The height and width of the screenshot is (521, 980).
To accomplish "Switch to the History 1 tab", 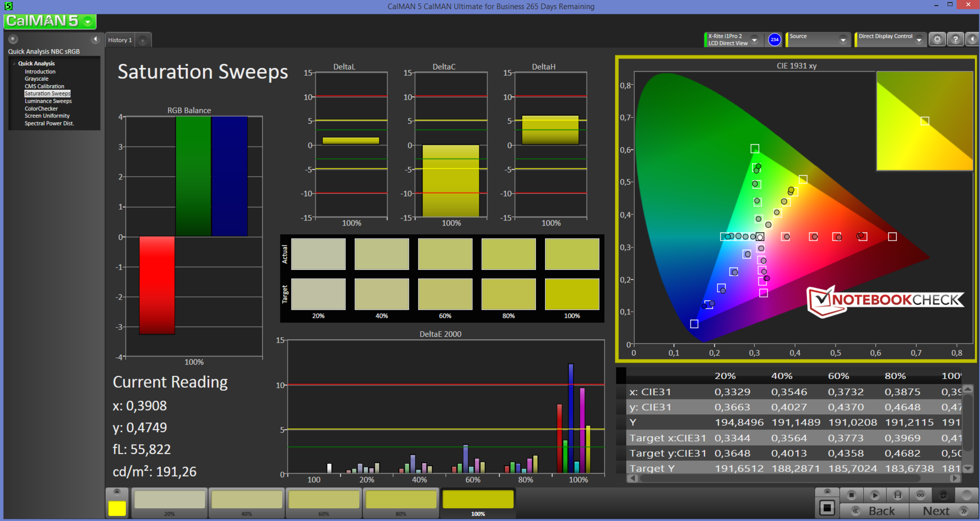I will pos(120,40).
